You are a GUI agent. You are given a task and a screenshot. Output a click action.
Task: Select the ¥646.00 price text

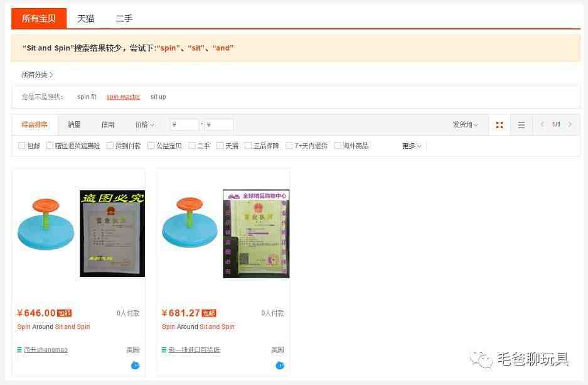tap(36, 313)
